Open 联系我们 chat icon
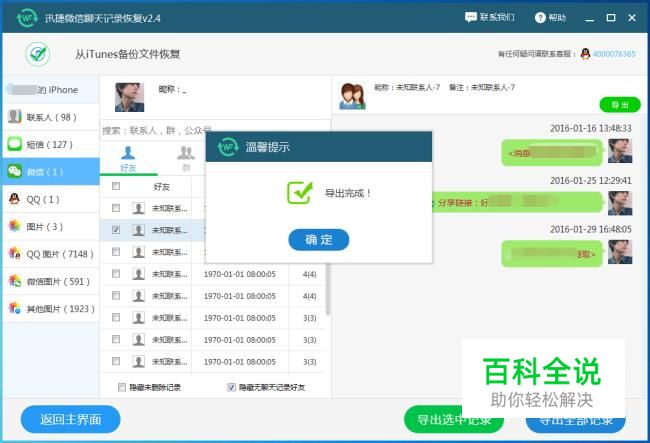The height and width of the screenshot is (443, 650). click(x=471, y=17)
